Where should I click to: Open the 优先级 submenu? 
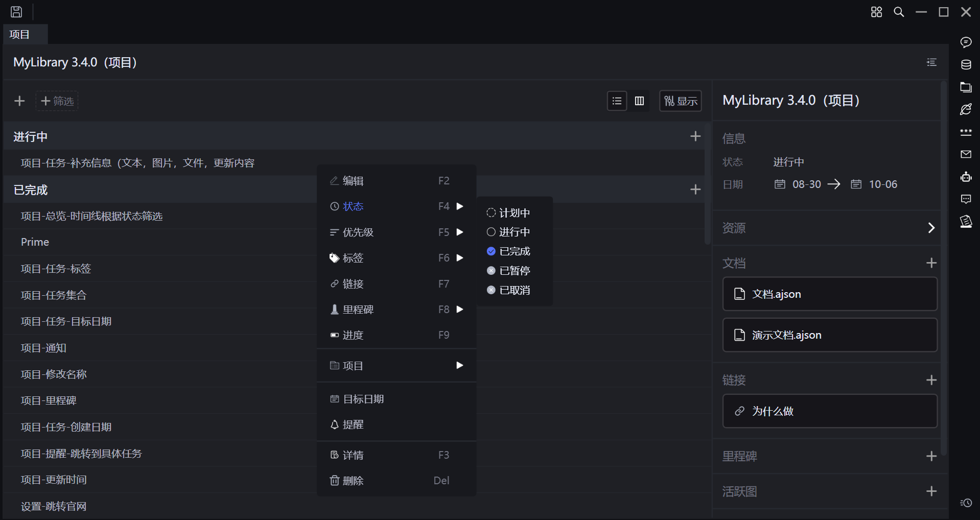point(396,232)
